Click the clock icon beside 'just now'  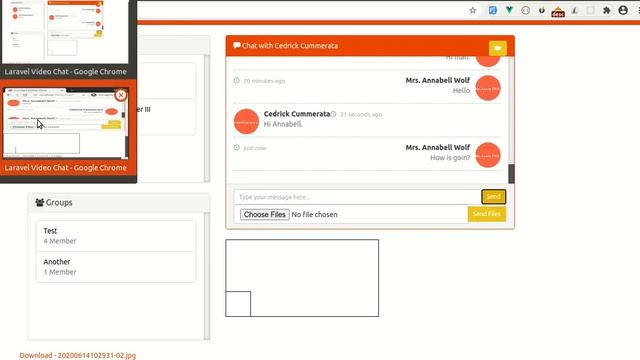point(236,147)
